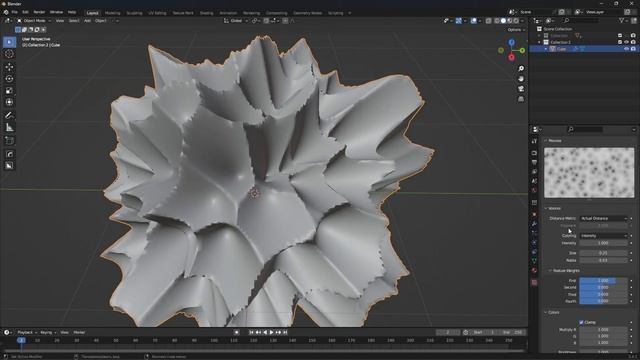
Task: Hide the Cube object with eye icon
Action: click(x=627, y=49)
